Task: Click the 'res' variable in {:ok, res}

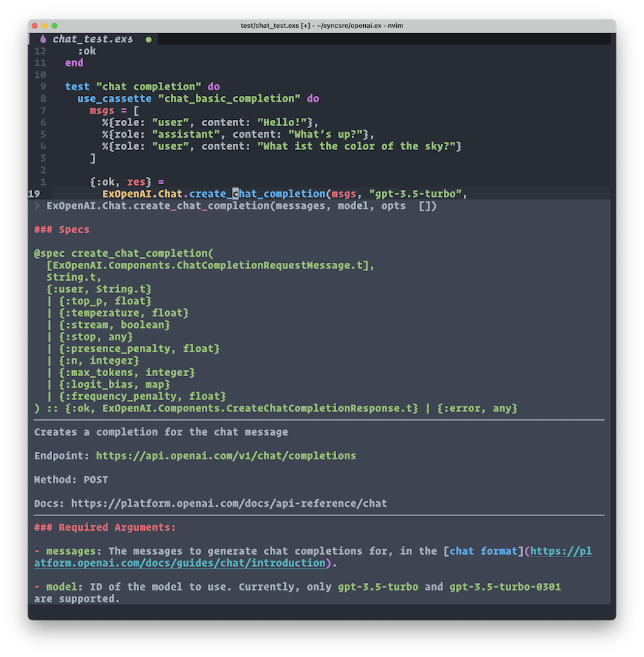Action: [x=136, y=182]
